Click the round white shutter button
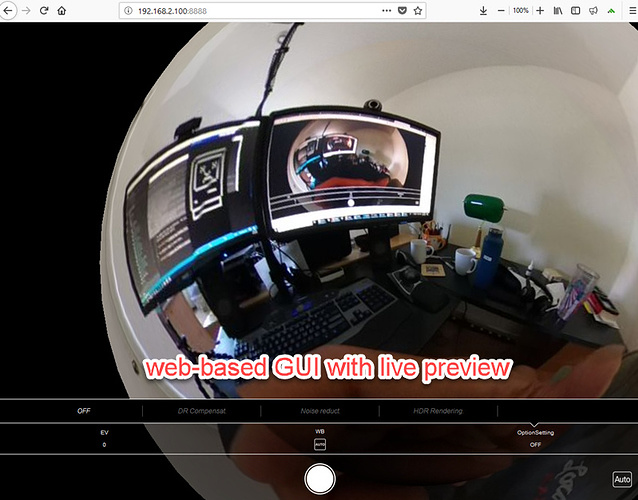Image resolution: width=638 pixels, height=500 pixels. tap(320, 479)
